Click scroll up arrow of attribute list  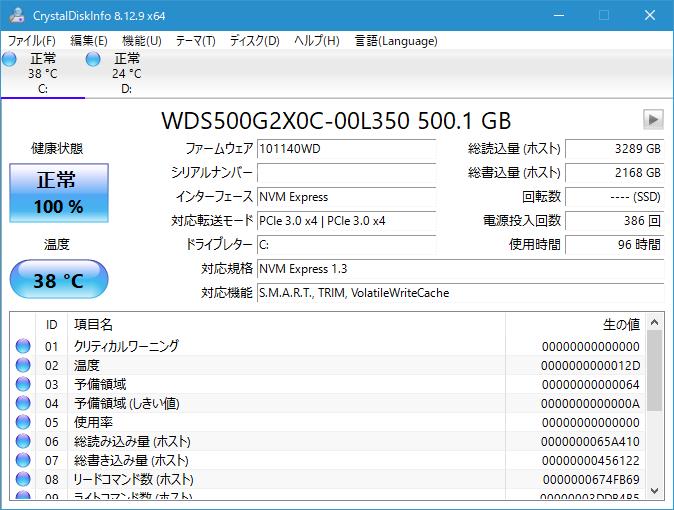point(654,322)
